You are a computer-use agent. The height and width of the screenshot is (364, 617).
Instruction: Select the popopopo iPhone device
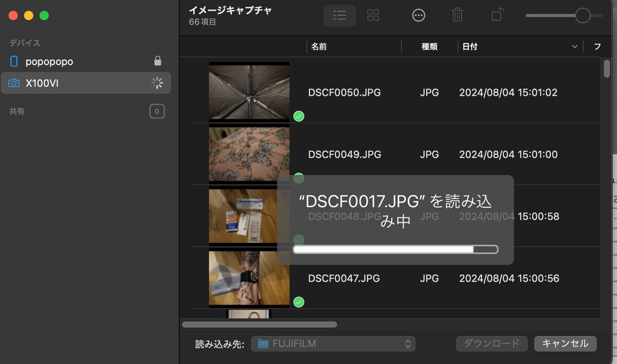coord(86,62)
